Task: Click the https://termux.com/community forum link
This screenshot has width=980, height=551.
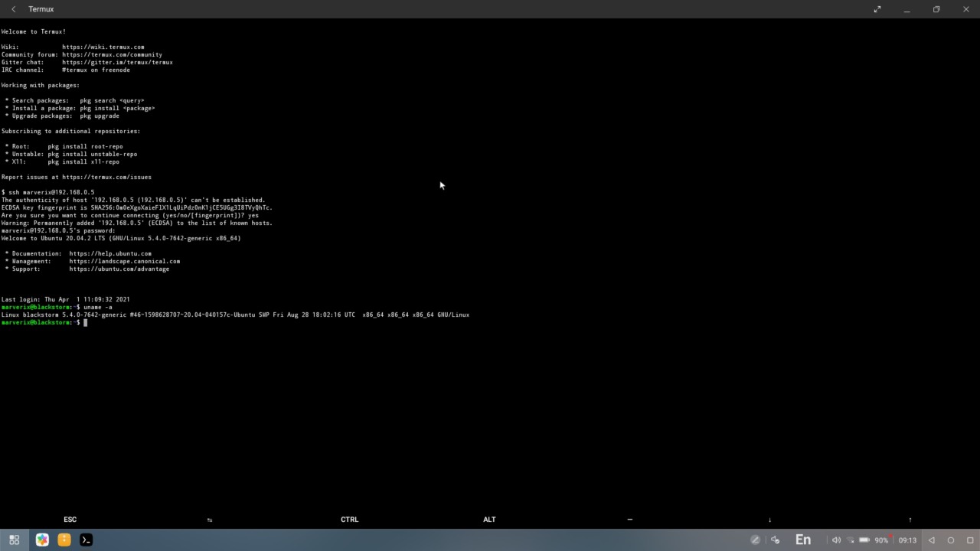Action: point(112,54)
